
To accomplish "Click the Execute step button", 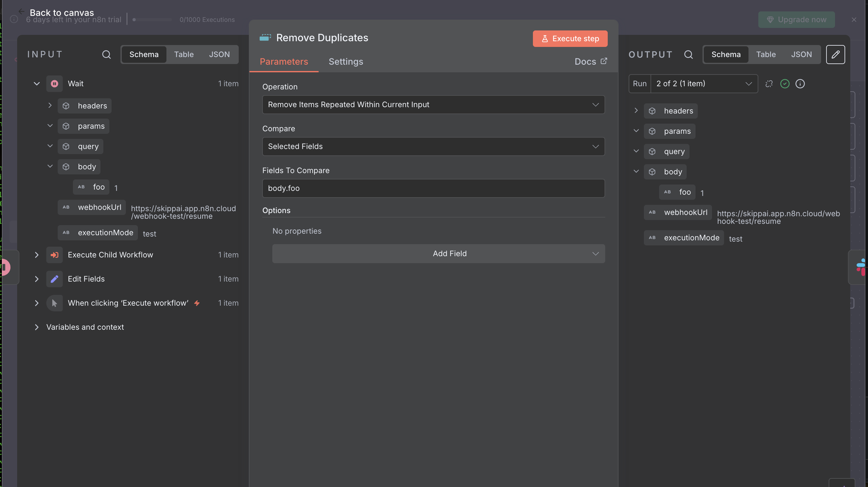I will [x=570, y=39].
